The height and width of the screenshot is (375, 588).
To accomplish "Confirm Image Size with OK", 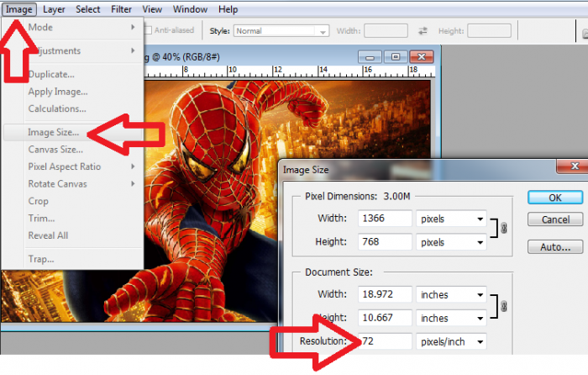I will click(x=555, y=198).
